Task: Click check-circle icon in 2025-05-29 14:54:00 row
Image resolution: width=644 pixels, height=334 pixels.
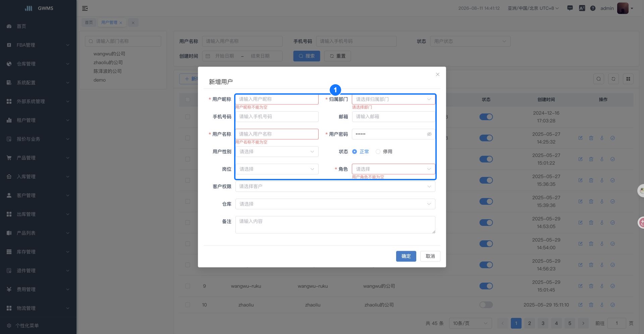Action: tap(612, 244)
